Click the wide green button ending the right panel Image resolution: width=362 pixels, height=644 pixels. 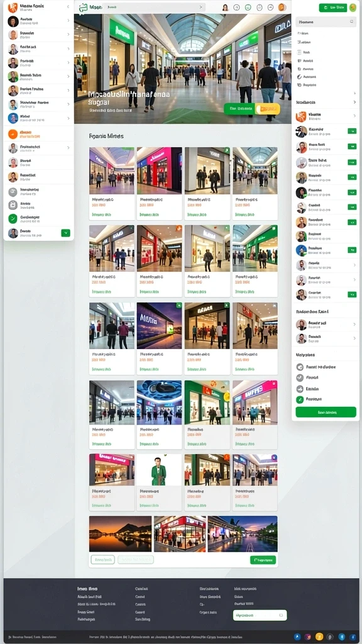326,412
